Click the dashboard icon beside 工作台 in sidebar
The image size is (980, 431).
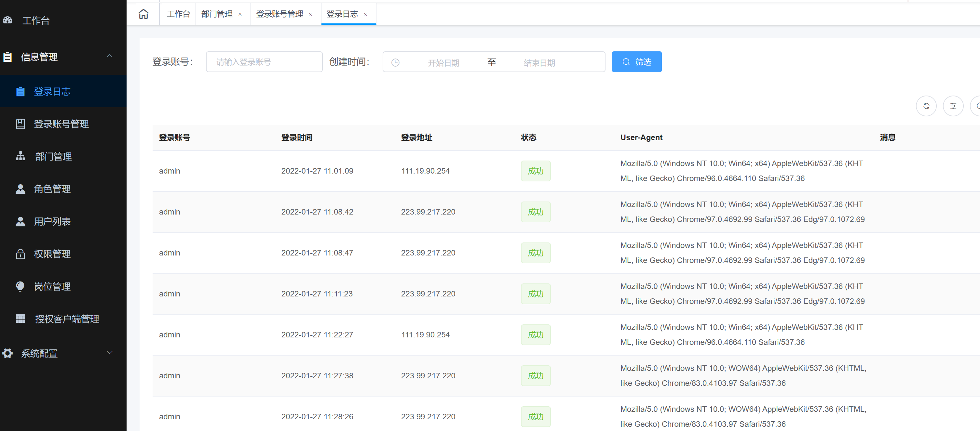tap(7, 20)
